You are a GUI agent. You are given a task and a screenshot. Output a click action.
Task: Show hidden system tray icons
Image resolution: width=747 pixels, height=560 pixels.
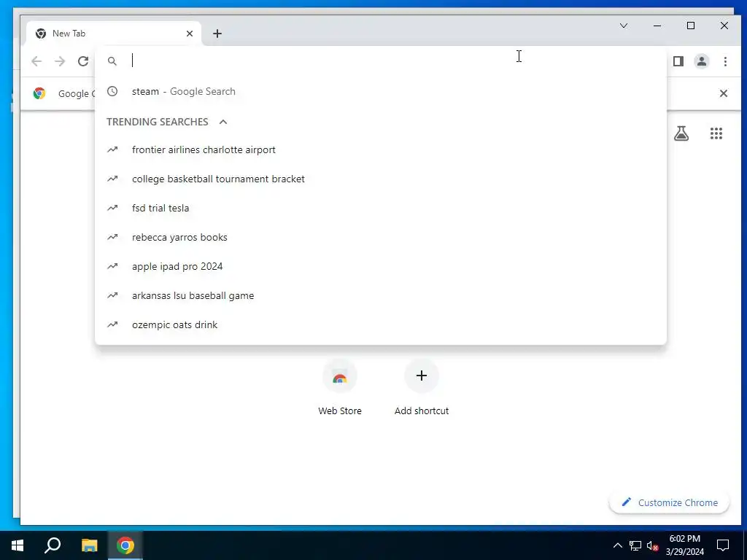point(617,545)
